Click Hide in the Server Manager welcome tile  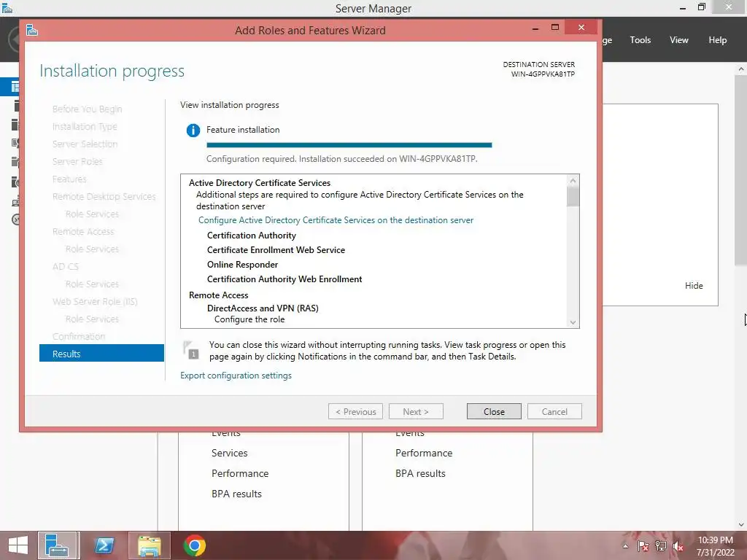[694, 285]
